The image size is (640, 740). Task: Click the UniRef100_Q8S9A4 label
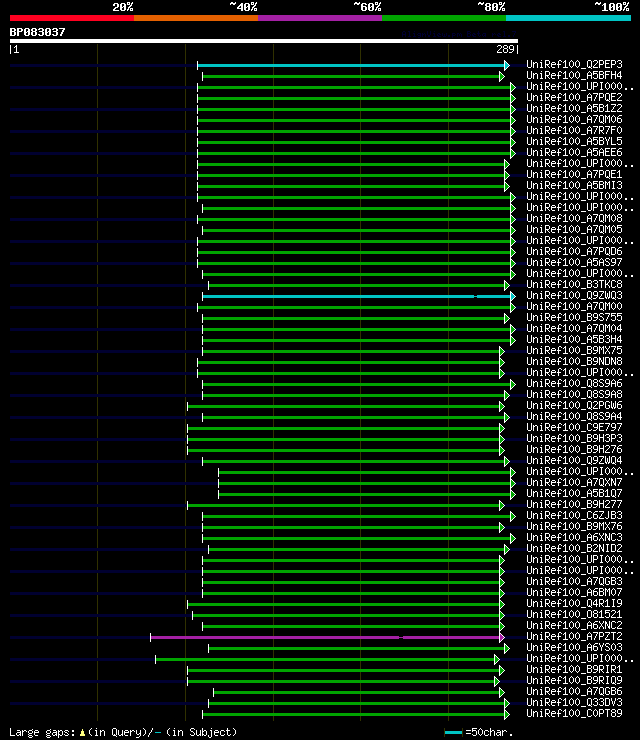(574, 417)
